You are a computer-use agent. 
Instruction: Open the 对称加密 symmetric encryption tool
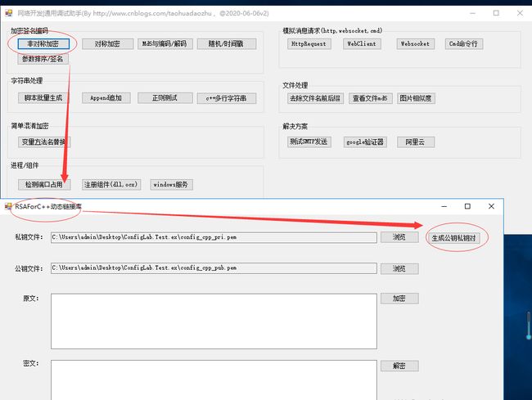coord(107,43)
